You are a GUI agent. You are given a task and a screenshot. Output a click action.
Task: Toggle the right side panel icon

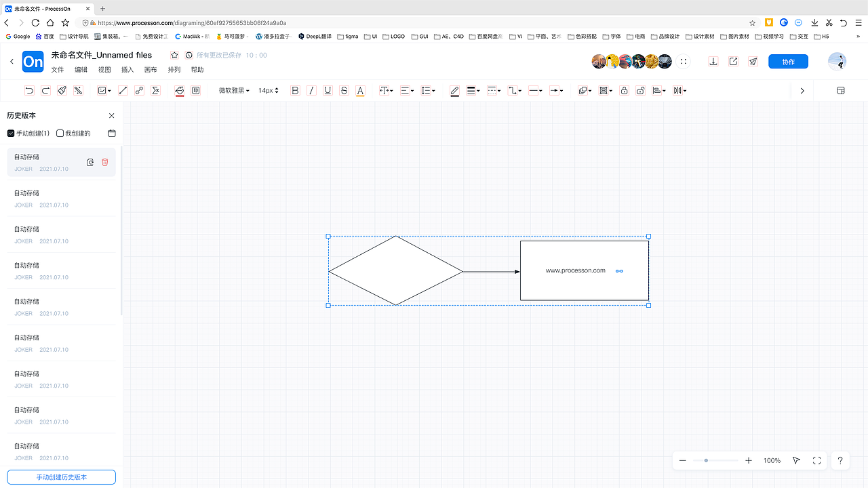(841, 91)
